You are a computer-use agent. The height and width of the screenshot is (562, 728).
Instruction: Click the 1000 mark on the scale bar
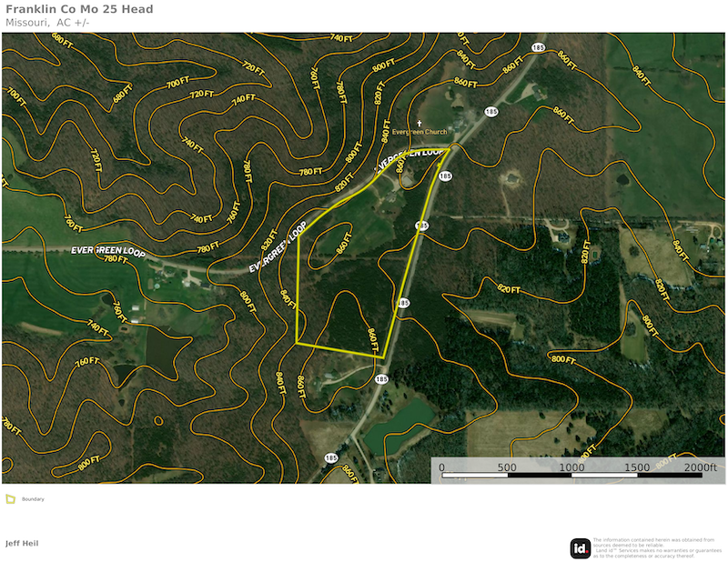pyautogui.click(x=571, y=467)
